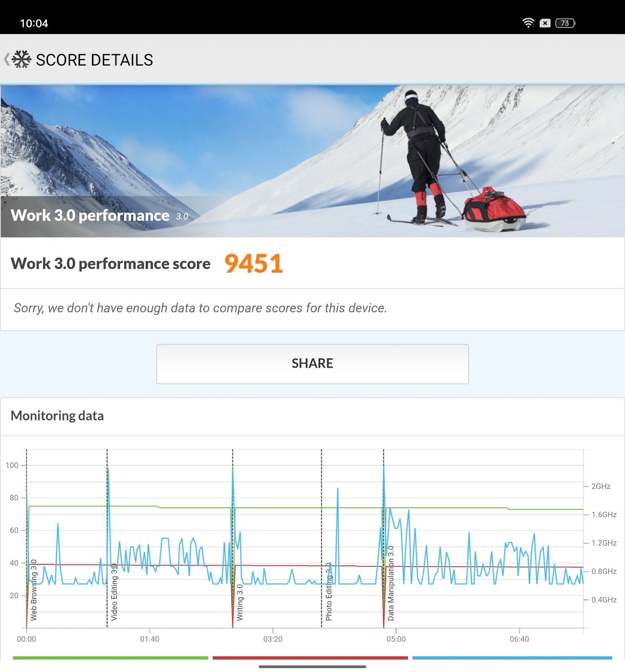Screen dimensions: 625x672
Task: Tap the battery level indicator showing 73
Action: (x=565, y=23)
